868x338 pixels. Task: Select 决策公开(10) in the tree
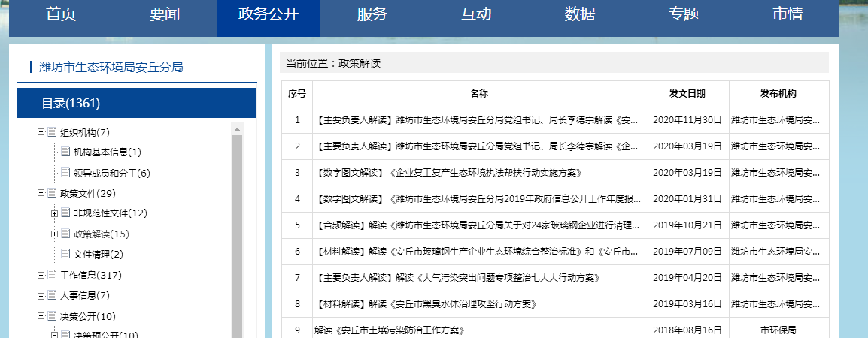[87, 317]
